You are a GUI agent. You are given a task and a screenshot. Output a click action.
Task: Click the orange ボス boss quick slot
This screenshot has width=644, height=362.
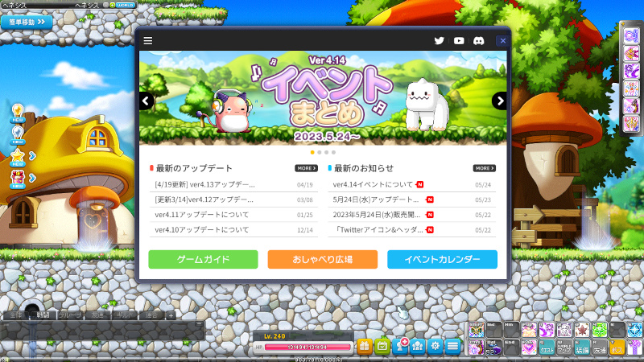pos(617,348)
